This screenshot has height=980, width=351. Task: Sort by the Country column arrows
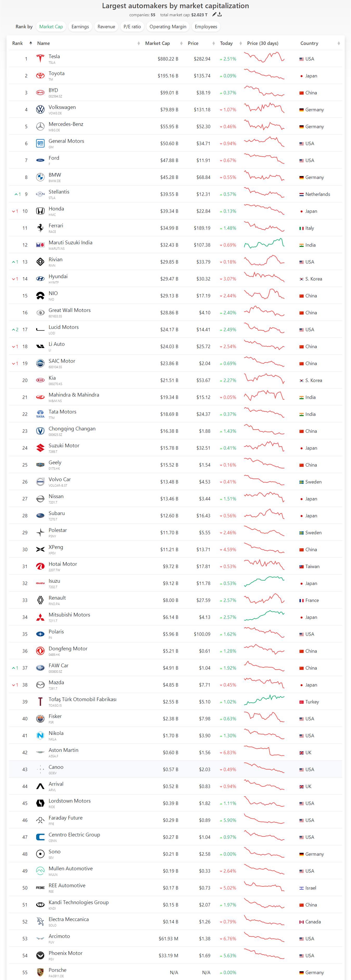coord(339,43)
